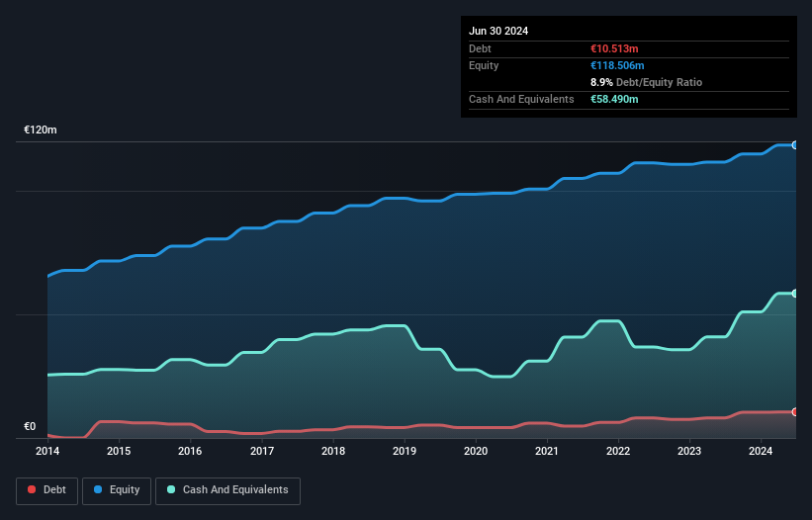This screenshot has height=520, width=812.
Task: Click the red Debt legend dot
Action: point(32,489)
